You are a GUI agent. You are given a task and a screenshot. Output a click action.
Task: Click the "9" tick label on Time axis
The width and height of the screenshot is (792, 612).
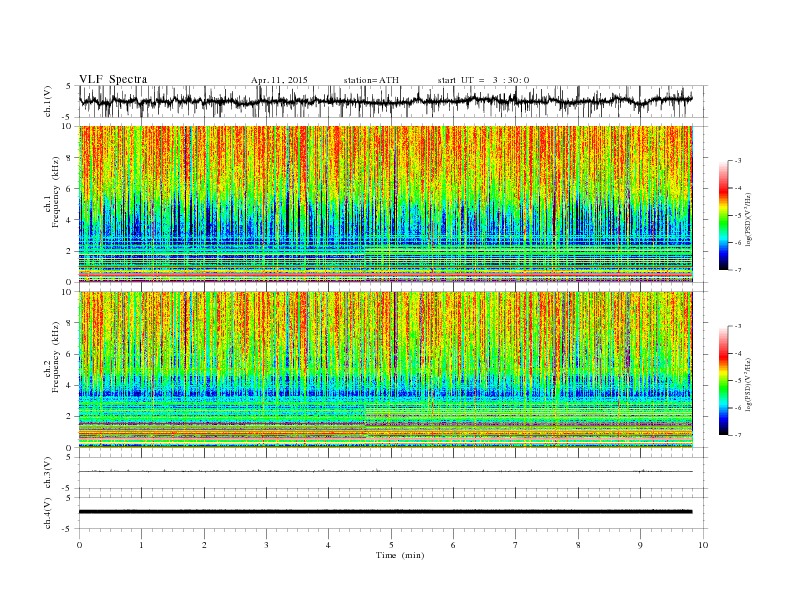[640, 545]
